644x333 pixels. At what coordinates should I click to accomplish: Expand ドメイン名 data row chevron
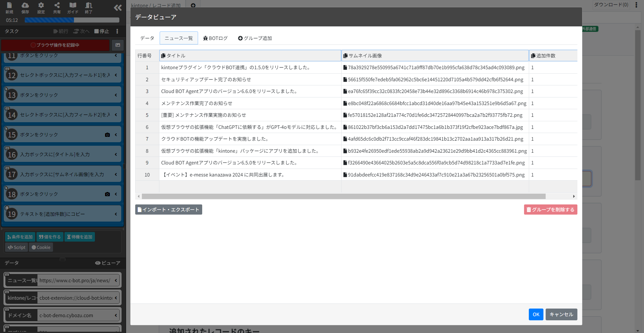tap(116, 316)
